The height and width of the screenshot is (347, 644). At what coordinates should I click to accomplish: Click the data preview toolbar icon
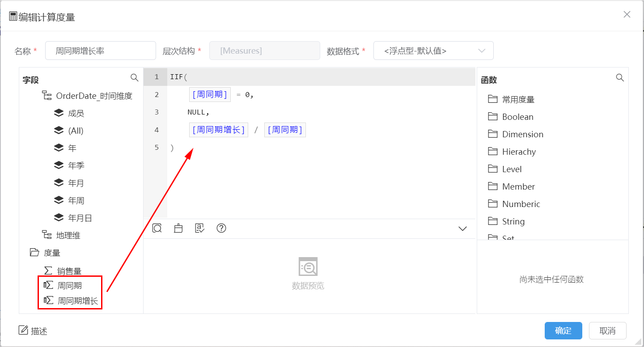tap(157, 229)
